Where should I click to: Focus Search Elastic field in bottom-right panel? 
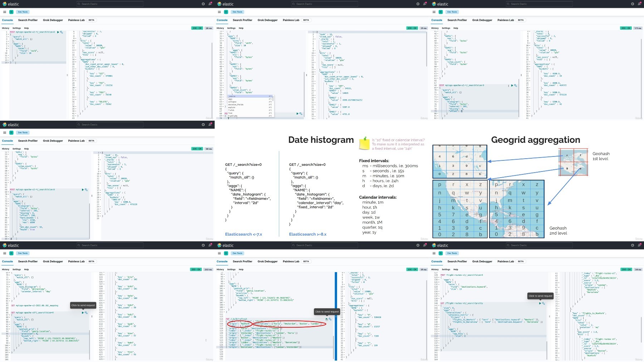[x=539, y=245]
